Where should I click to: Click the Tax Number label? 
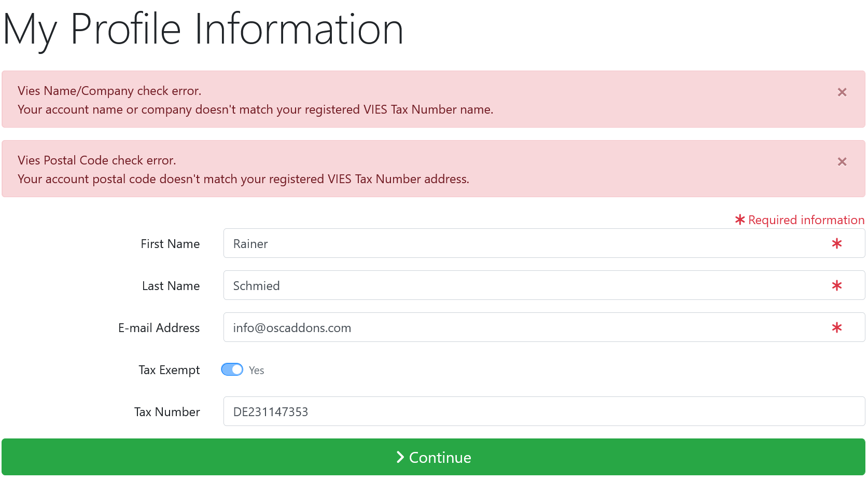[167, 412]
